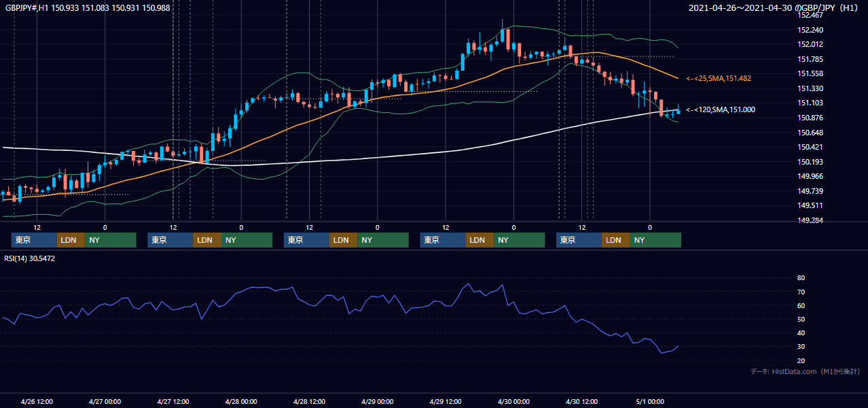Click RSI axis level 20
This screenshot has height=408, width=868.
(x=801, y=360)
